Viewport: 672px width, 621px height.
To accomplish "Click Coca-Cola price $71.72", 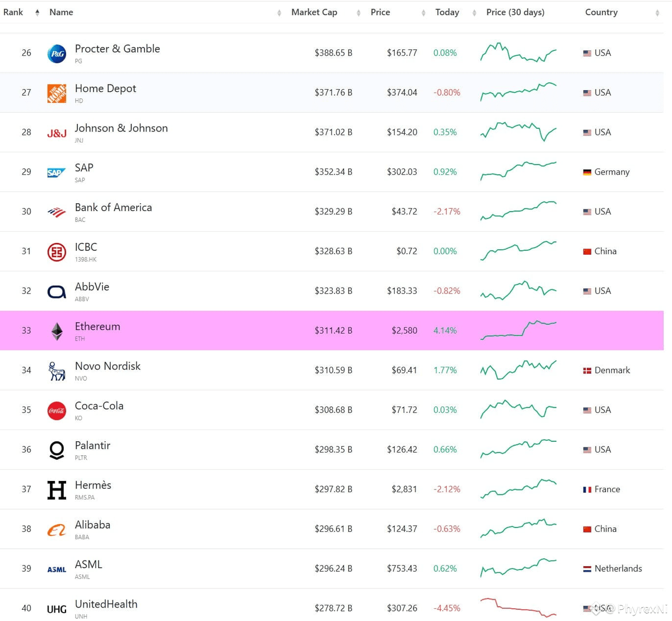I will (404, 410).
